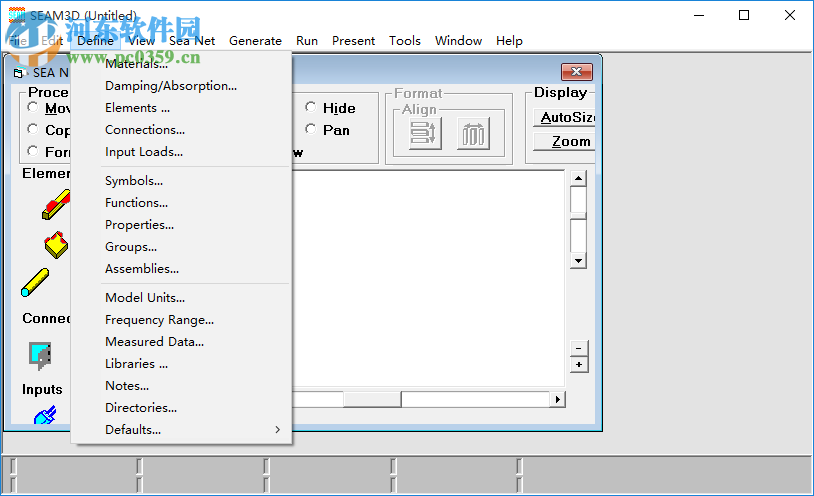This screenshot has width=814, height=496.
Task: Select the cyan connection icon
Action: coord(40,356)
